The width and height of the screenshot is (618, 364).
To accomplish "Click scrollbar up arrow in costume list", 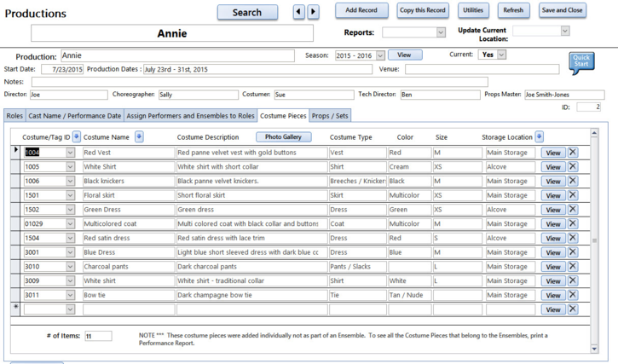I will [594, 133].
